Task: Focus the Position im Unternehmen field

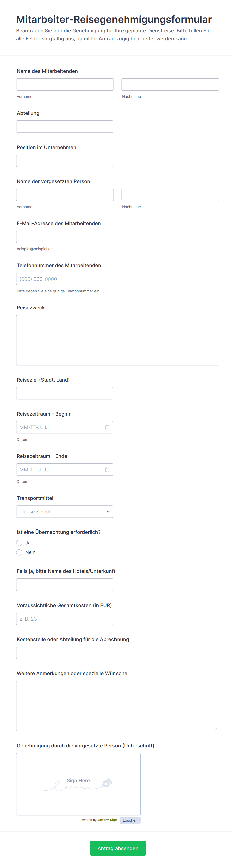Action: (65, 161)
